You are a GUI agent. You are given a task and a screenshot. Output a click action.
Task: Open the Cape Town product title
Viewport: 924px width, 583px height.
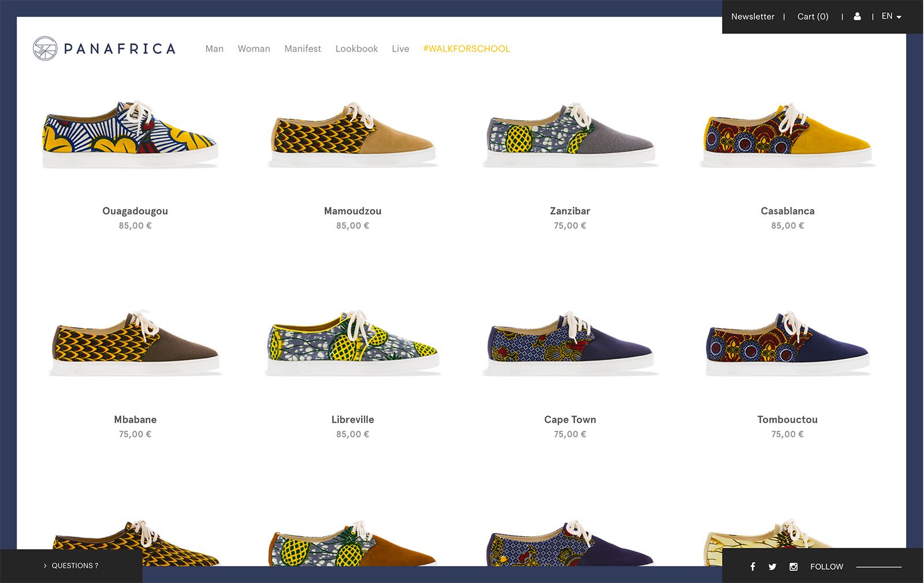click(570, 419)
